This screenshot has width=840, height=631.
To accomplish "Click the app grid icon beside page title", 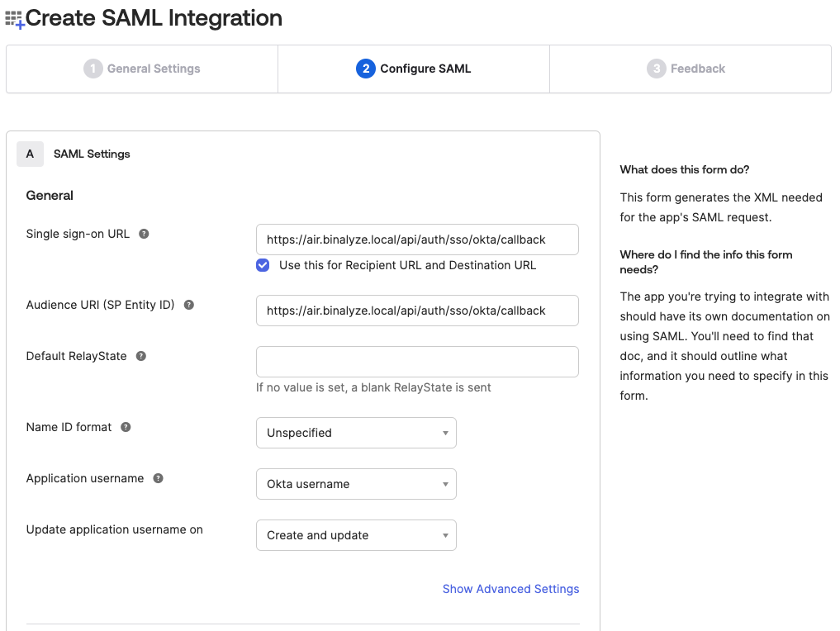I will [15, 20].
